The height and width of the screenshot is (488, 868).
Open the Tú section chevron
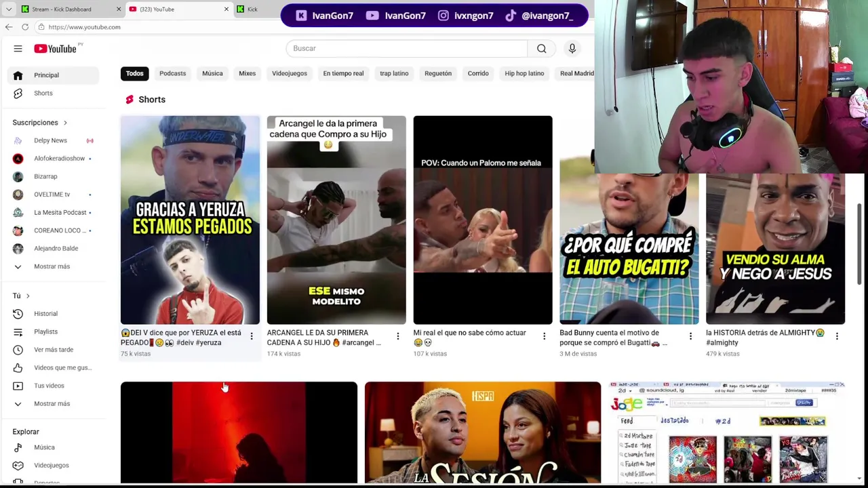[28, 296]
